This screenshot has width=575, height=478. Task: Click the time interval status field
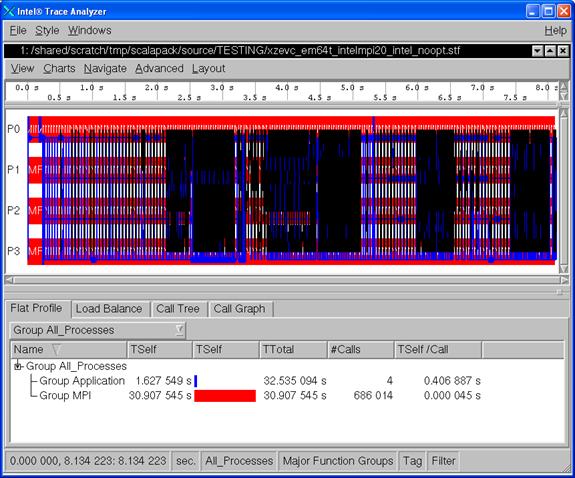(88, 461)
